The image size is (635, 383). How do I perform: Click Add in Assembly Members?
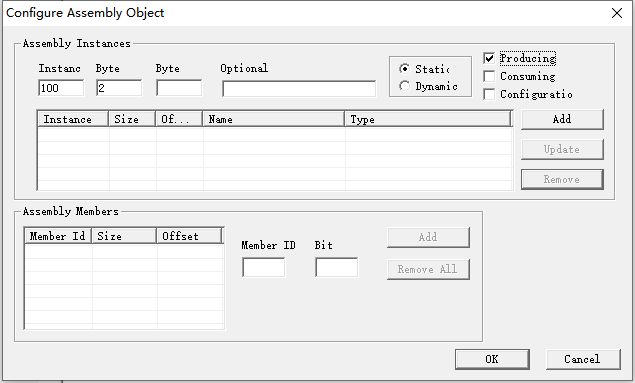tap(428, 237)
